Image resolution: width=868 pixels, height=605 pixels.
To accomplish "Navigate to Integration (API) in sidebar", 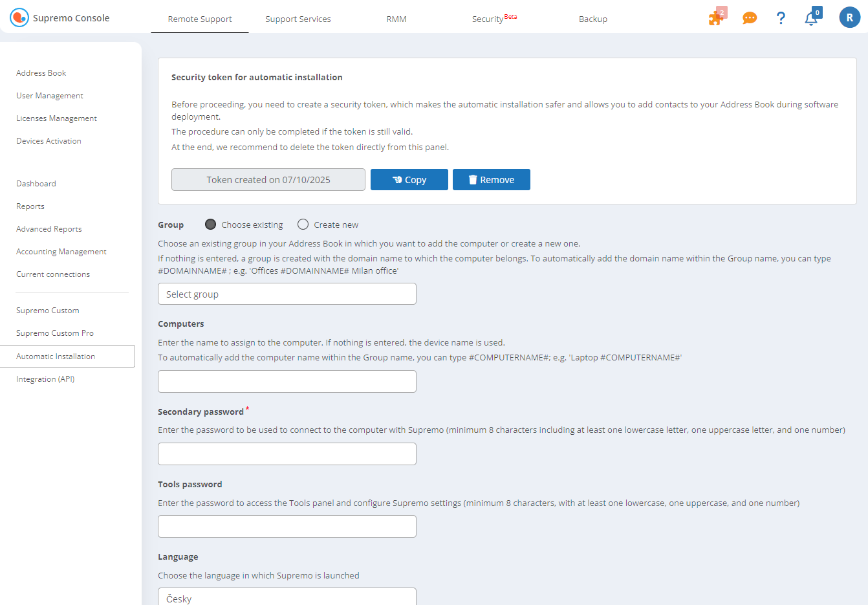I will 45,379.
